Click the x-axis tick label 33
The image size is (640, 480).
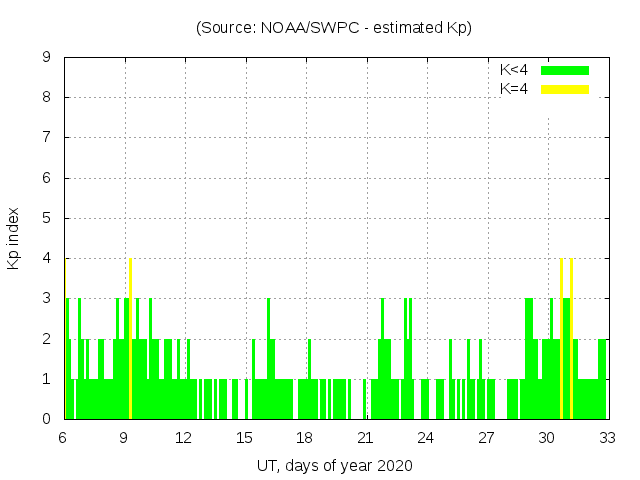point(606,438)
